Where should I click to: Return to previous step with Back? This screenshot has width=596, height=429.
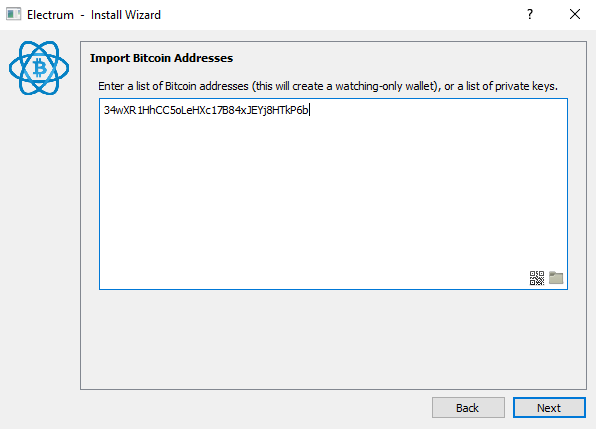pos(468,408)
